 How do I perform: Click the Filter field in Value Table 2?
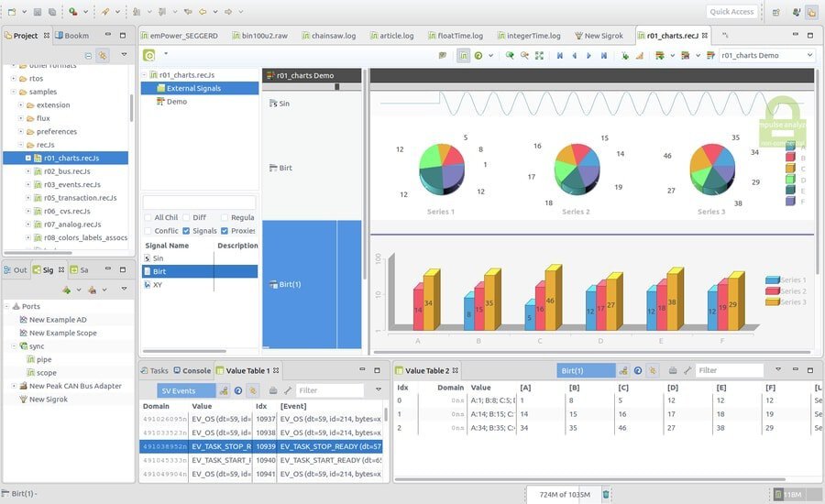tap(729, 370)
